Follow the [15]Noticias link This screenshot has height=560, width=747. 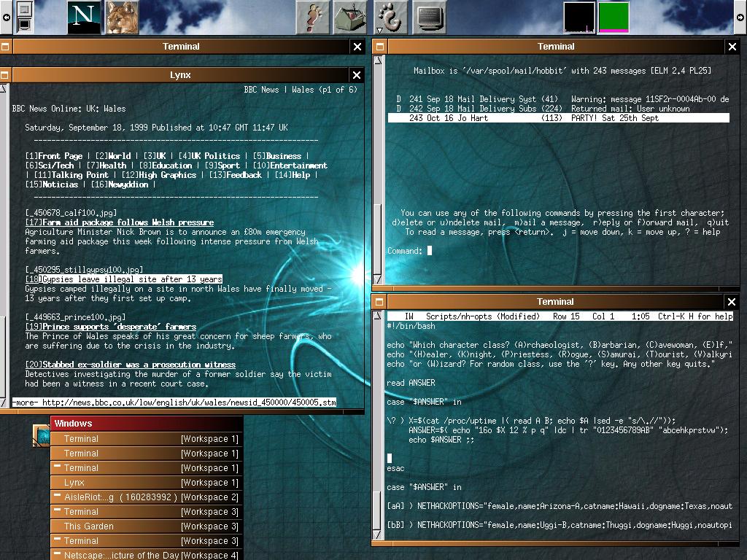52,184
